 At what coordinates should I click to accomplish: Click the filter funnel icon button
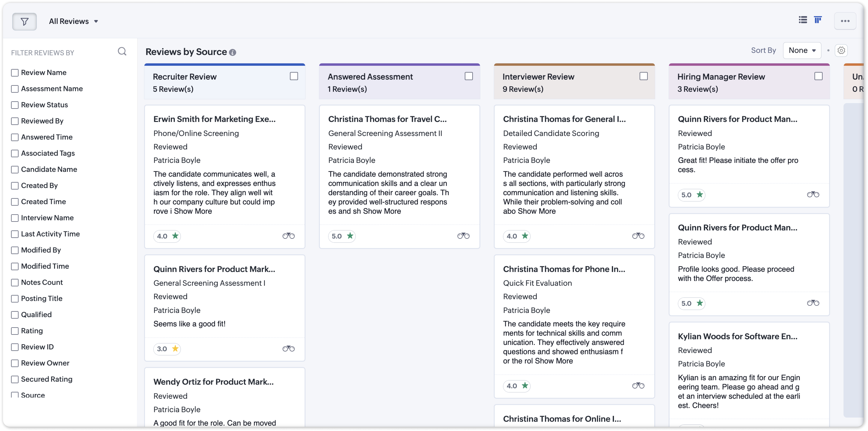(x=24, y=22)
